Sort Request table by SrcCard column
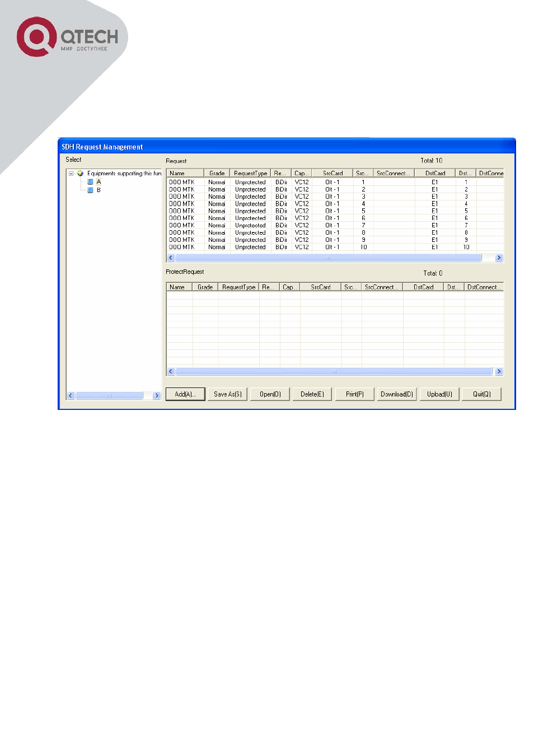534x756 pixels. [332, 174]
